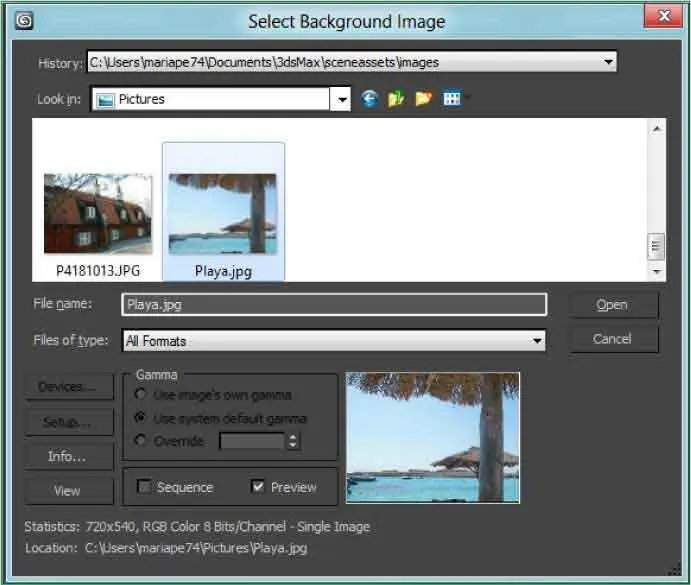Click the Open button

click(x=613, y=305)
